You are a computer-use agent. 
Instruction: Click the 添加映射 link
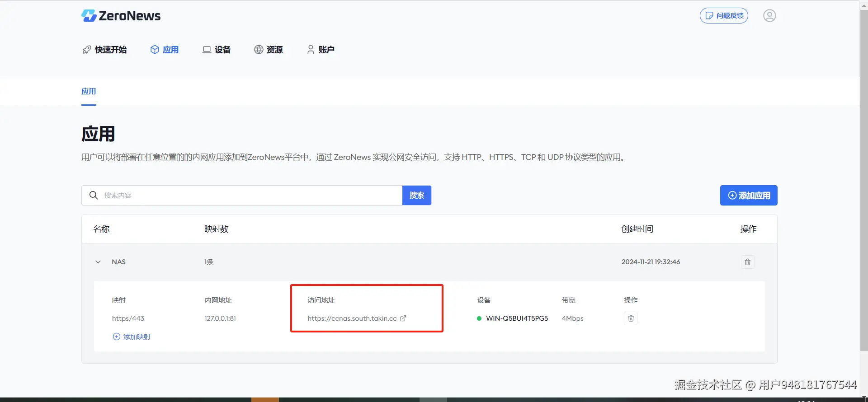[x=132, y=337]
